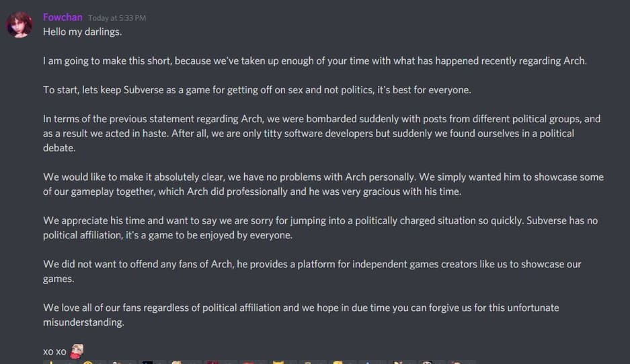Image resolution: width=630 pixels, height=364 pixels.
Task: Click the Fowchan username
Action: tap(63, 17)
